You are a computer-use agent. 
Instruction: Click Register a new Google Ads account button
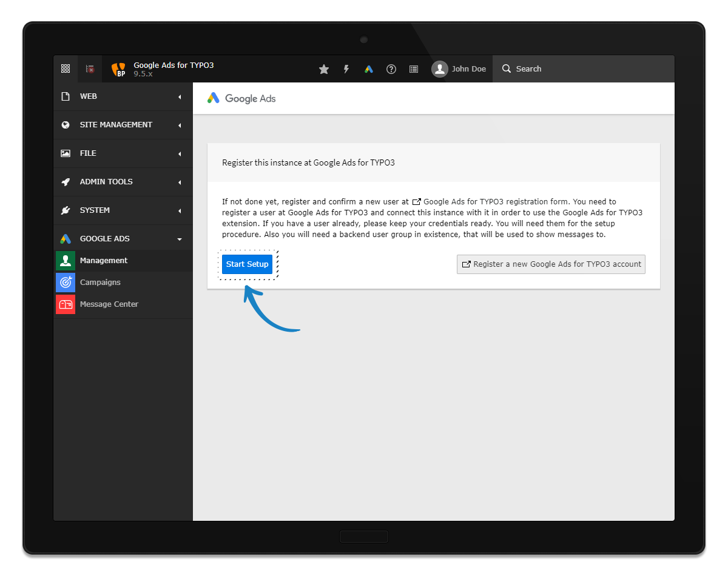[551, 264]
